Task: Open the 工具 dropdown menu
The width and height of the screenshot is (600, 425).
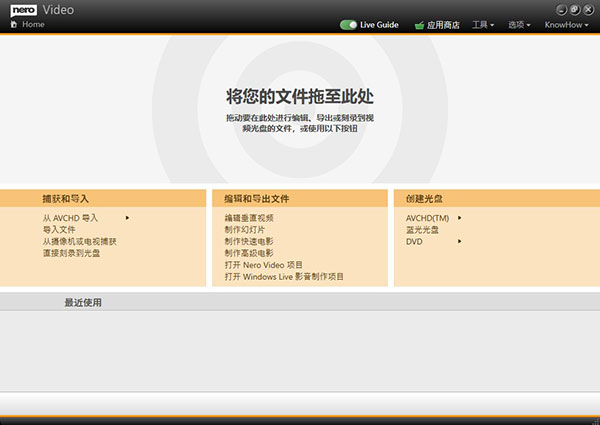Action: tap(484, 24)
